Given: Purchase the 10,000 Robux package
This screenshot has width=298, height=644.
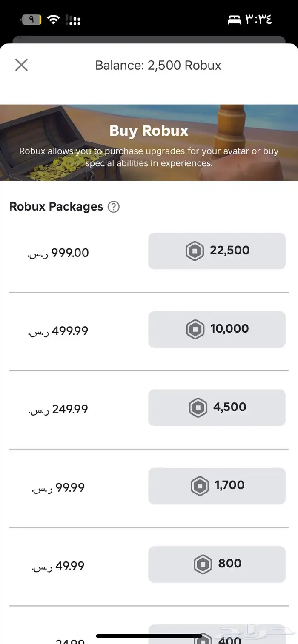Looking at the screenshot, I should 217,329.
